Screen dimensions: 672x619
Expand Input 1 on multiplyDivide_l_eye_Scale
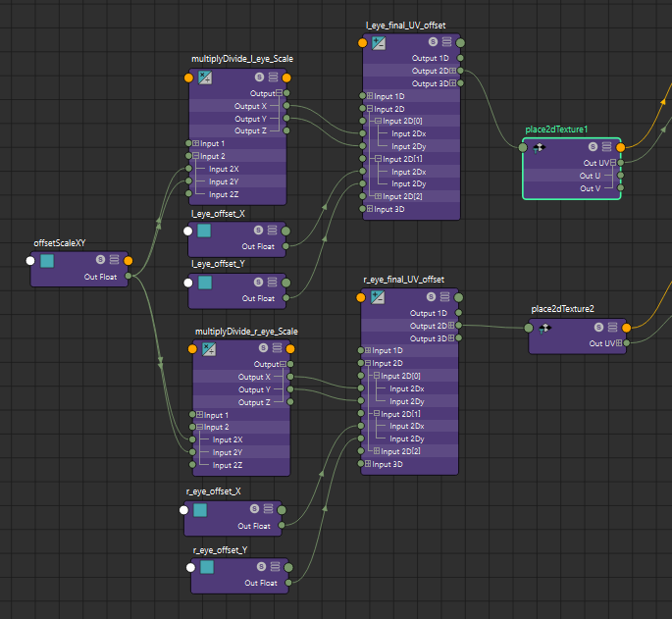pyautogui.click(x=196, y=143)
